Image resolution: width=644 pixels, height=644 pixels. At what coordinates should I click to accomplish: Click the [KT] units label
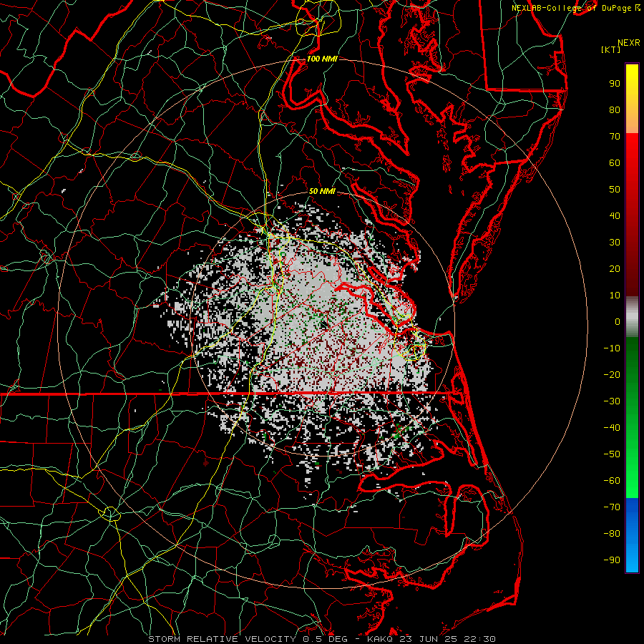pyautogui.click(x=611, y=49)
